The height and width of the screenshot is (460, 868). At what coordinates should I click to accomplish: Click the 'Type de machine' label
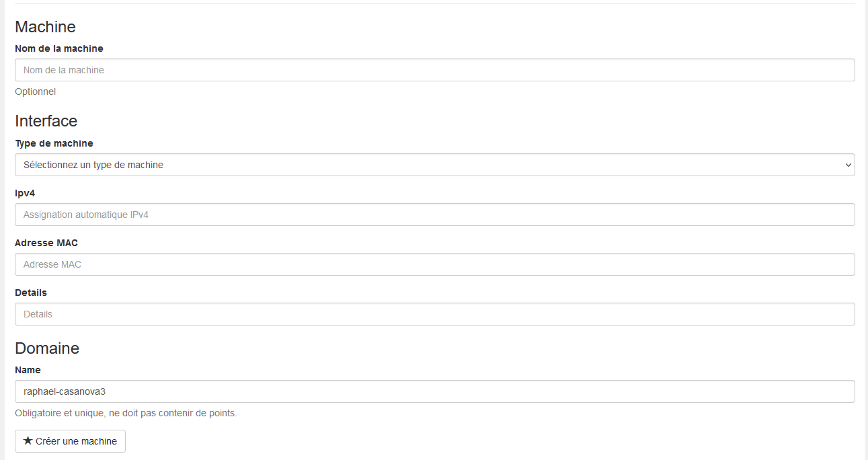(x=54, y=143)
